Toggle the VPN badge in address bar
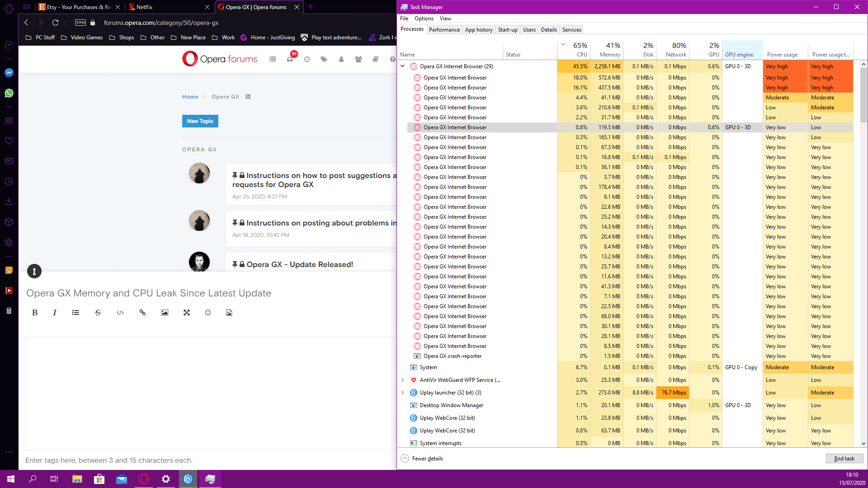The image size is (868, 488). click(x=80, y=23)
